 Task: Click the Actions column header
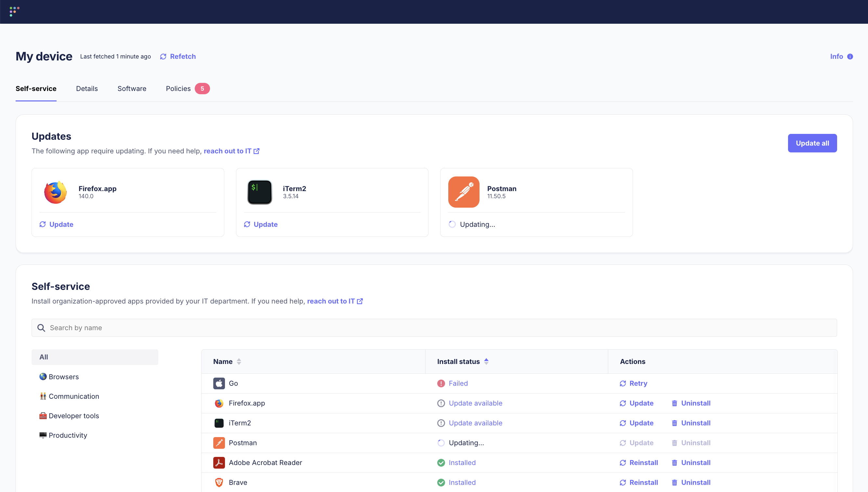coord(632,362)
